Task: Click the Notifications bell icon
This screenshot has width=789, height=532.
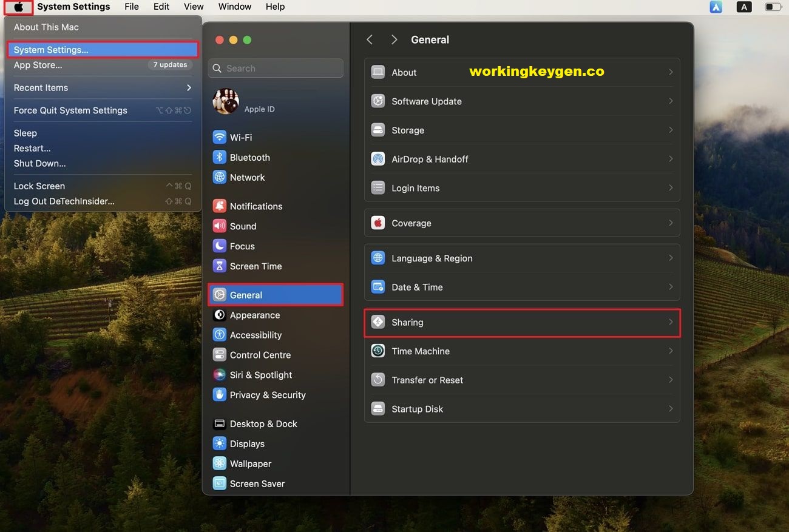Action: point(219,206)
